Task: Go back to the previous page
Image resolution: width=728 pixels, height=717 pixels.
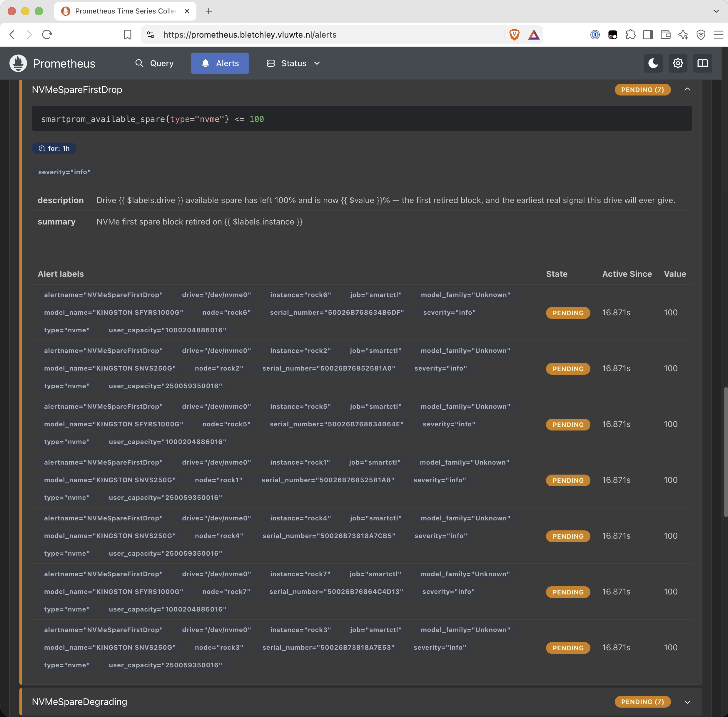Action: pos(12,35)
